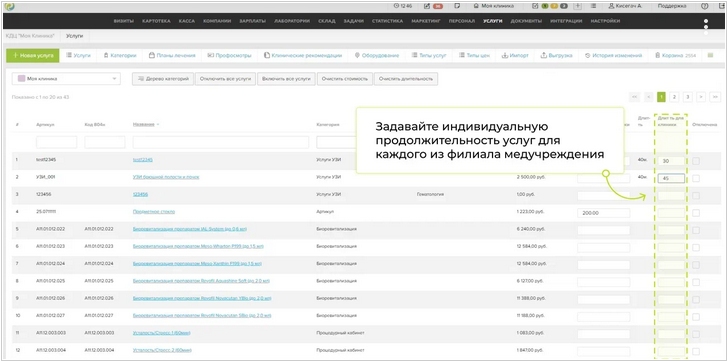The height and width of the screenshot is (361, 727).
Task: Expand the Моя клиника branch dropdown
Action: click(66, 79)
